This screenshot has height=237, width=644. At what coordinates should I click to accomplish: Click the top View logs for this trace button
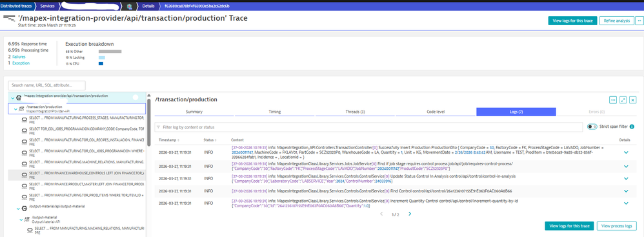click(572, 21)
